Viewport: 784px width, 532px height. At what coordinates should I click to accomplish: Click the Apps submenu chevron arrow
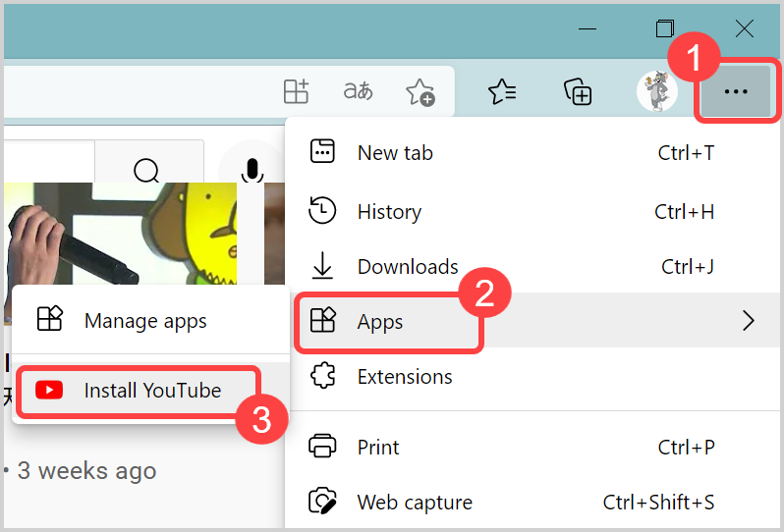[749, 321]
